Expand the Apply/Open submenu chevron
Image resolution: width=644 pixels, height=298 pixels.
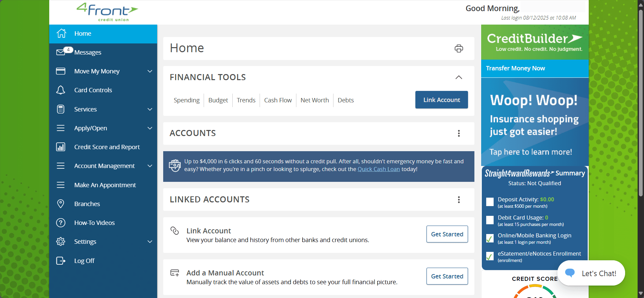point(150,128)
